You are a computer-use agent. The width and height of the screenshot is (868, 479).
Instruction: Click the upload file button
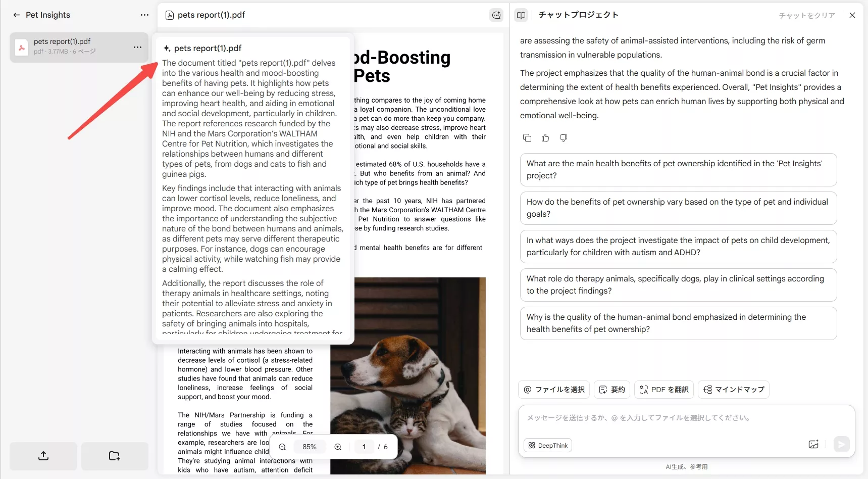pyautogui.click(x=43, y=456)
